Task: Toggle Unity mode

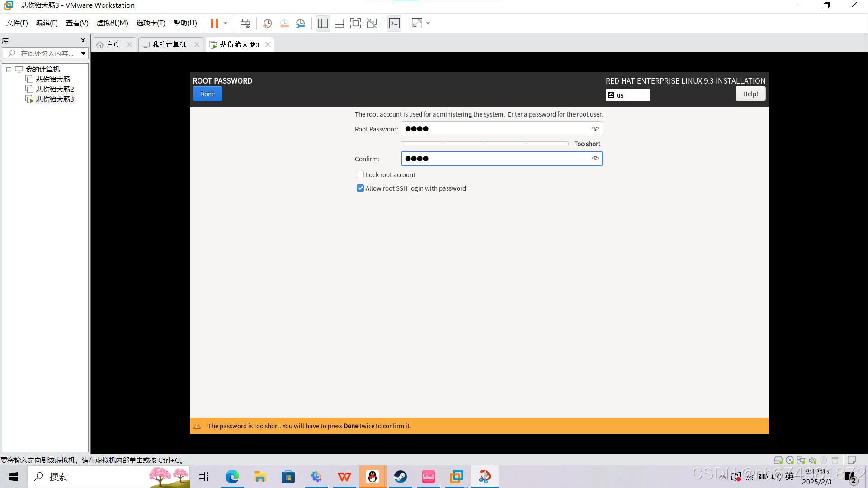Action: point(372,23)
